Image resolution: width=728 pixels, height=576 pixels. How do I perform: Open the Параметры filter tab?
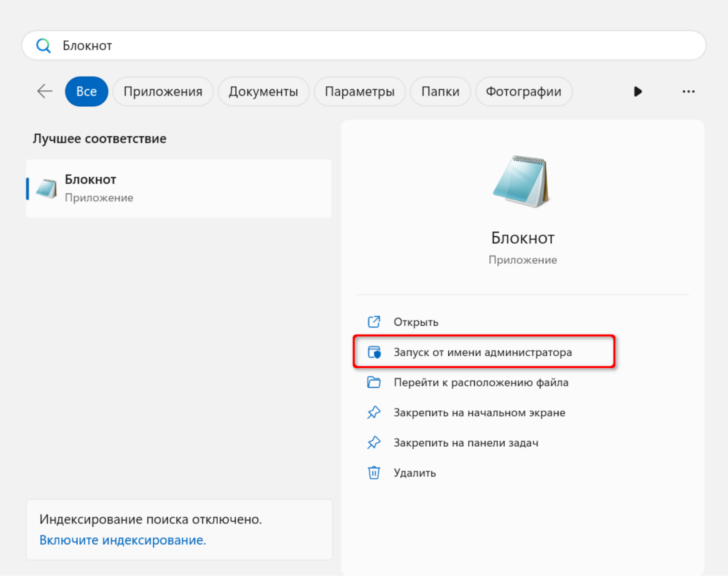[359, 91]
